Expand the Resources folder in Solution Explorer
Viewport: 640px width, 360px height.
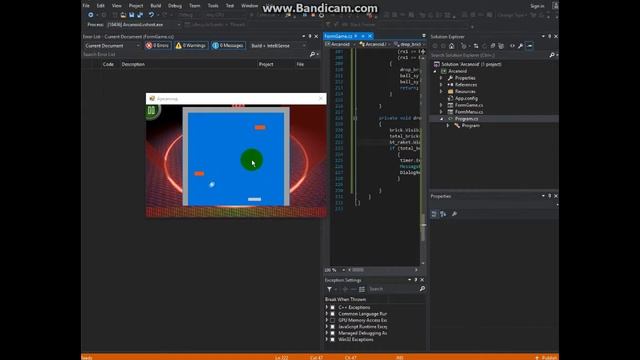441,91
